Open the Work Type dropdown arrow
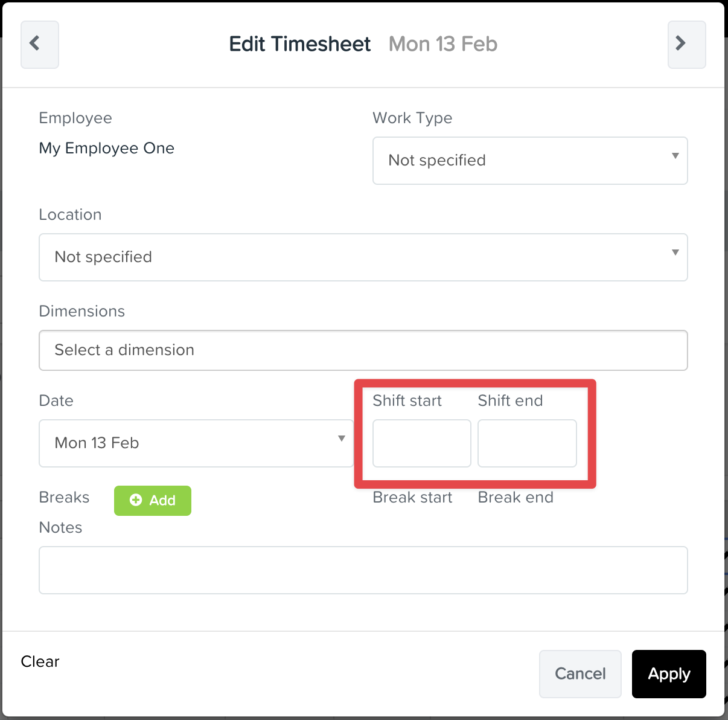The height and width of the screenshot is (720, 728). tap(675, 156)
